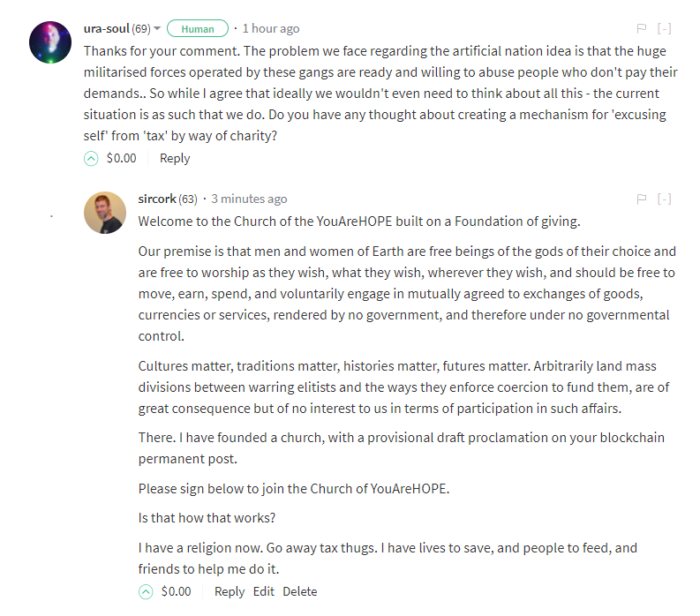Image resolution: width=700 pixels, height=616 pixels.
Task: Upvote sircork's reply comment
Action: (146, 592)
